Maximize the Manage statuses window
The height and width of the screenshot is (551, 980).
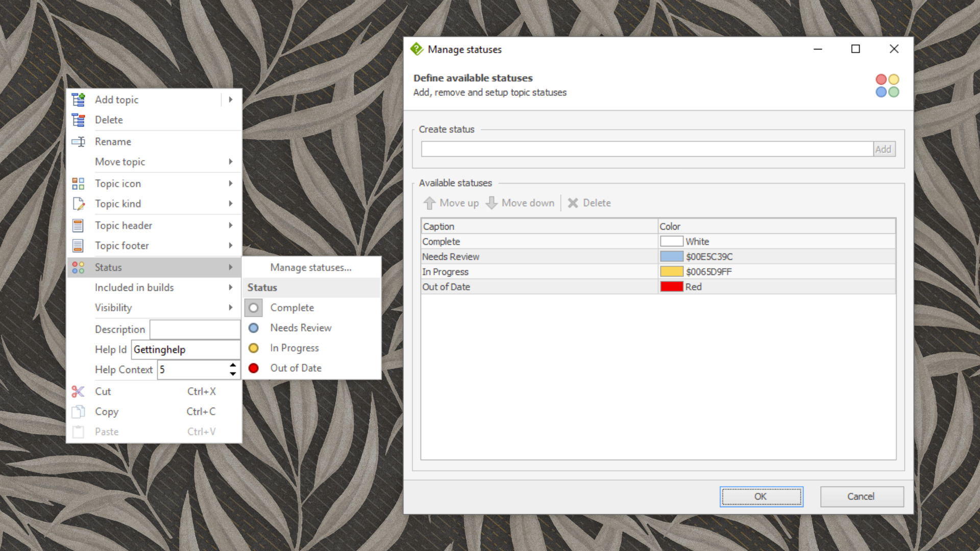[855, 49]
